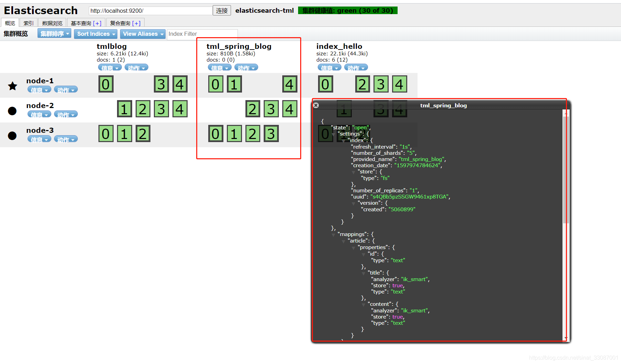This screenshot has height=364, width=621.
Task: Focus the Index Filter field
Action: click(202, 34)
